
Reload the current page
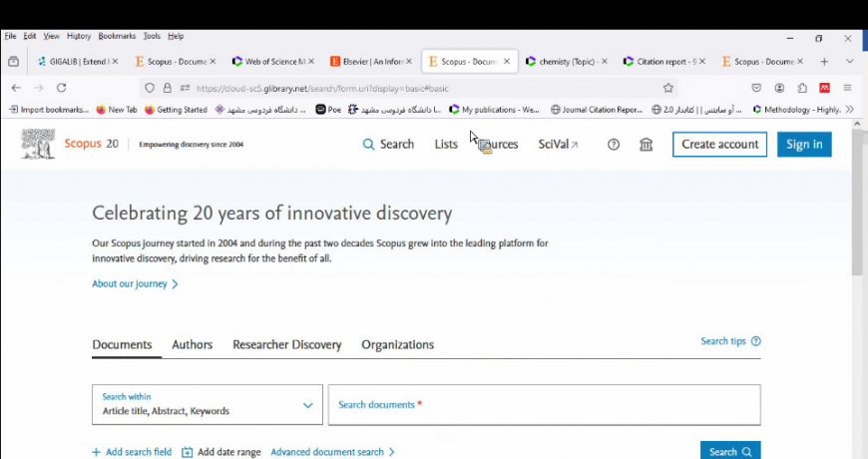point(62,88)
